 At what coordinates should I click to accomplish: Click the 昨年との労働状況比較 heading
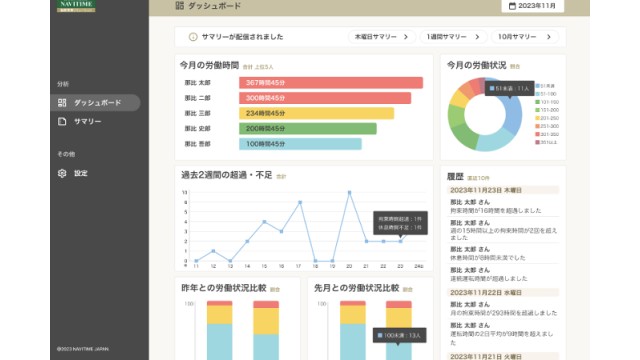pos(224,288)
